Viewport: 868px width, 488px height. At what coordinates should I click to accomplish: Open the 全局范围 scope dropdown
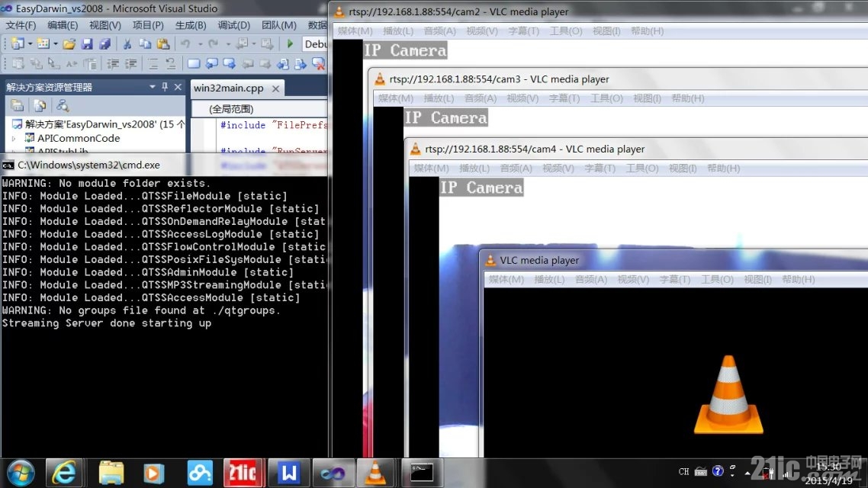tap(259, 109)
